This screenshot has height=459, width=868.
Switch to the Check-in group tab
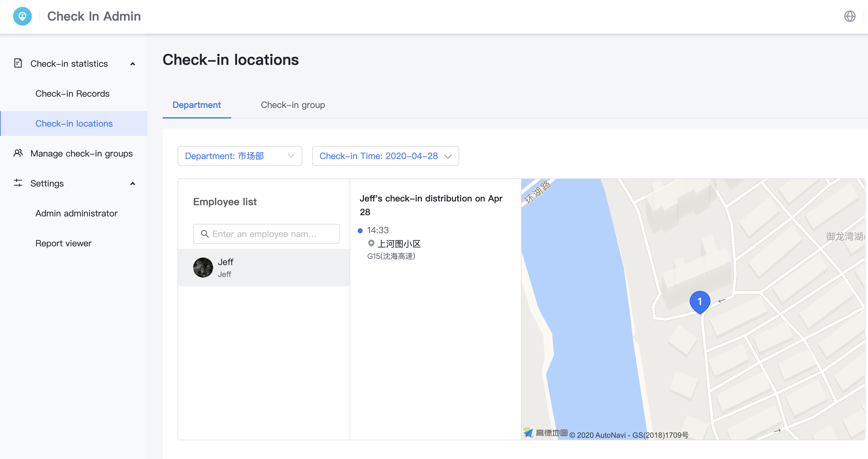(293, 105)
